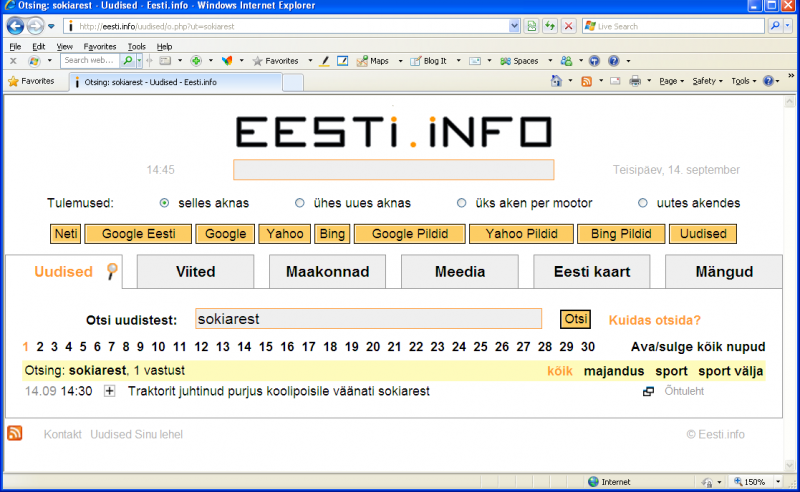
Task: Click the 'Otsi uudistest' input with sokiarest
Action: 368,319
